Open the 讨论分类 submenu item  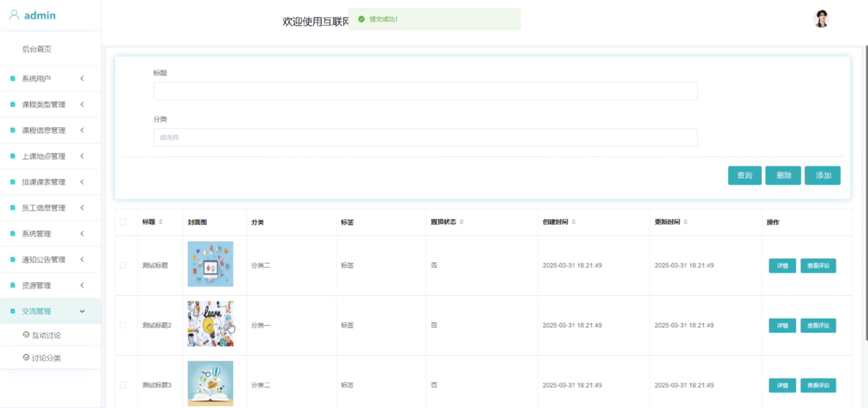click(46, 358)
